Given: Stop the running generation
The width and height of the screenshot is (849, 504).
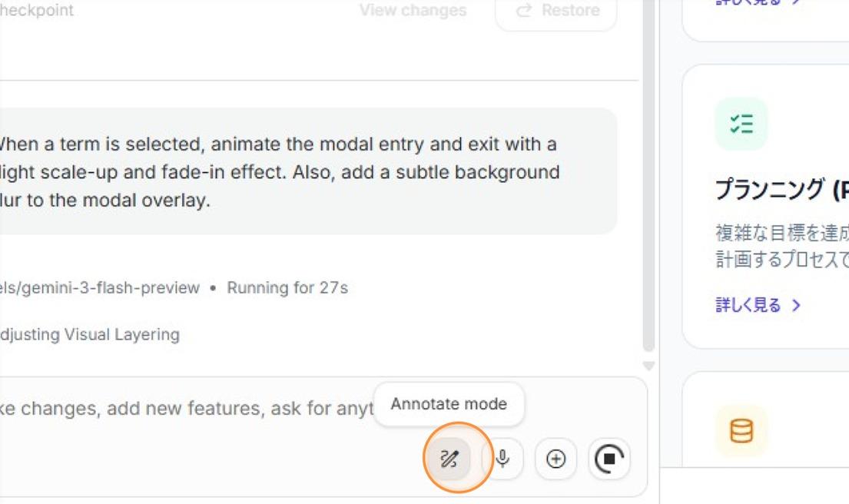Looking at the screenshot, I should coord(609,459).
